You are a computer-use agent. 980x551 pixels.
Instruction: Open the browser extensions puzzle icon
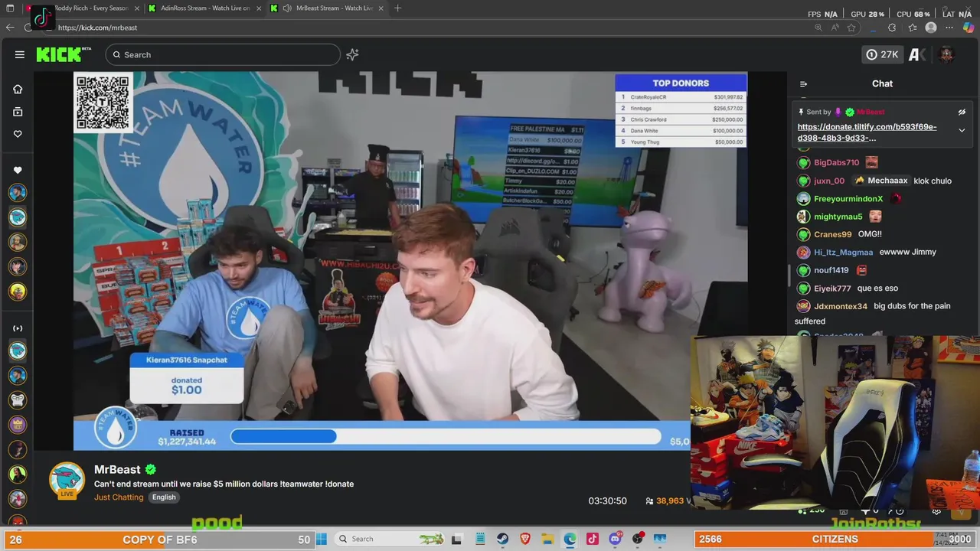pos(892,28)
